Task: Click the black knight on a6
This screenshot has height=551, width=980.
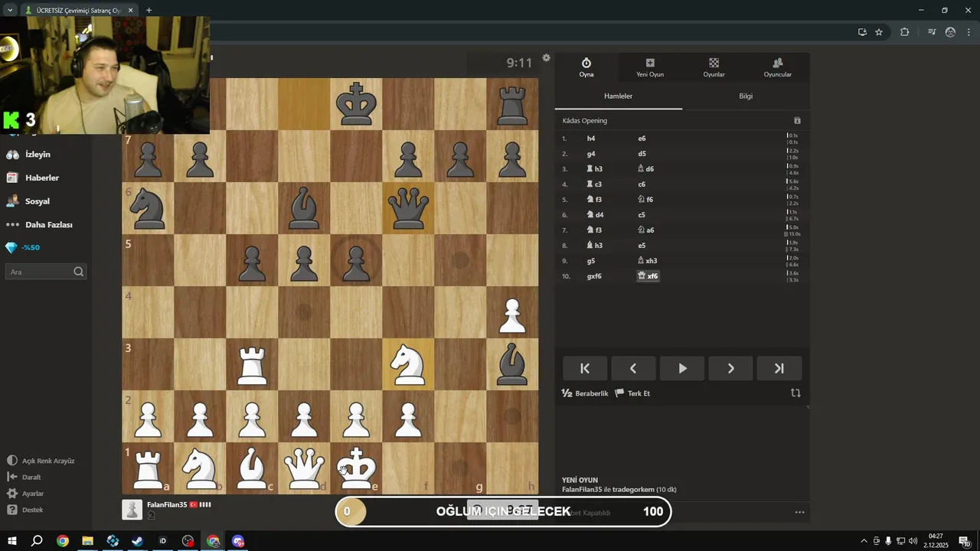Action: [148, 208]
